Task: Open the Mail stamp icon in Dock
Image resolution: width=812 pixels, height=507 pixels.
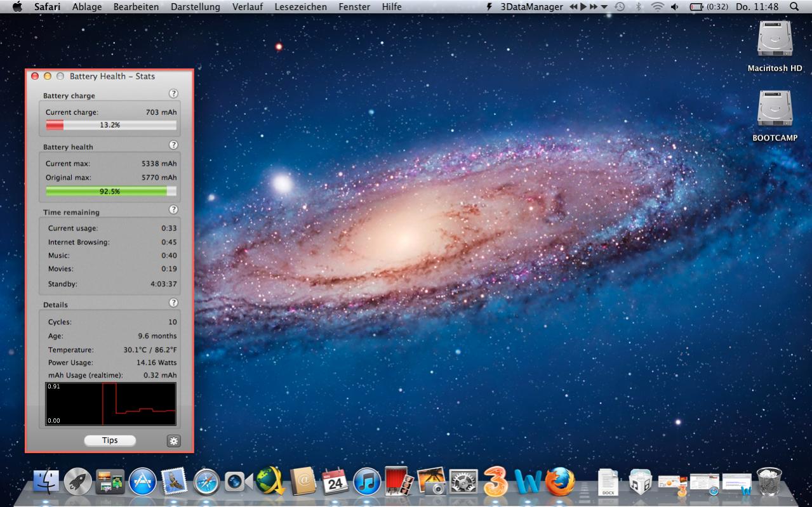Action: click(x=173, y=482)
